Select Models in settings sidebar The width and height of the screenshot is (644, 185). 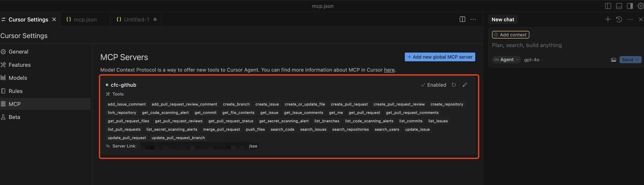point(18,78)
